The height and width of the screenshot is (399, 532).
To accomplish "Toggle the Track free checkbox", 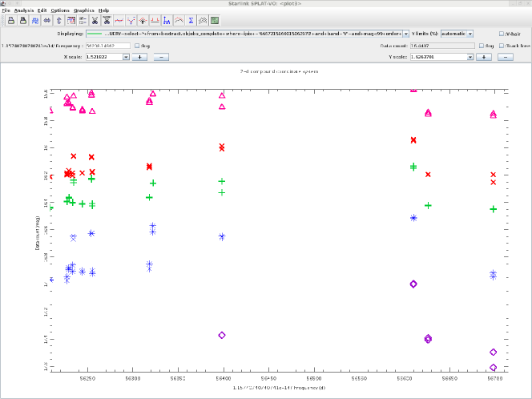I will click(502, 46).
